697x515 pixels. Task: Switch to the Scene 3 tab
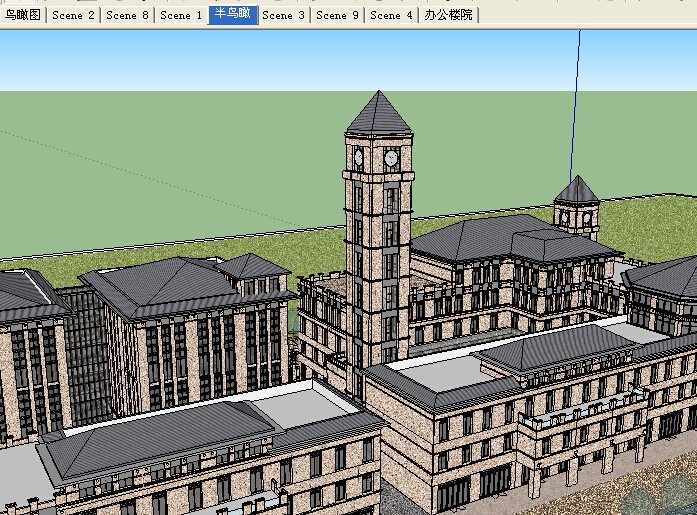(x=284, y=15)
